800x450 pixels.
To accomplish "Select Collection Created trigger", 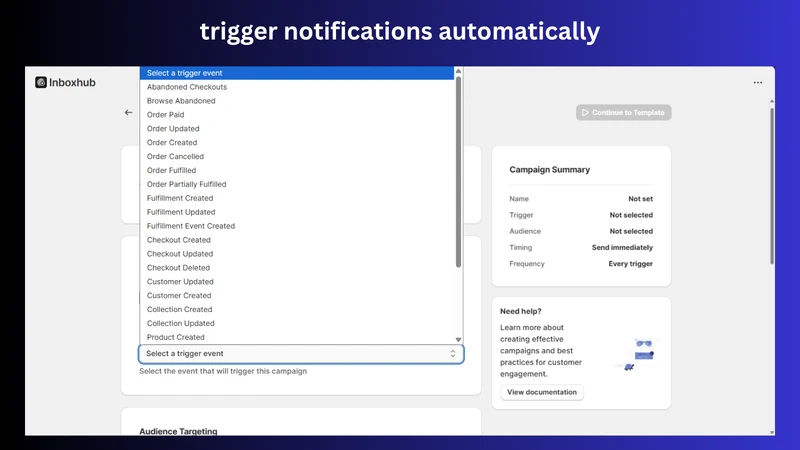I will tap(297, 309).
